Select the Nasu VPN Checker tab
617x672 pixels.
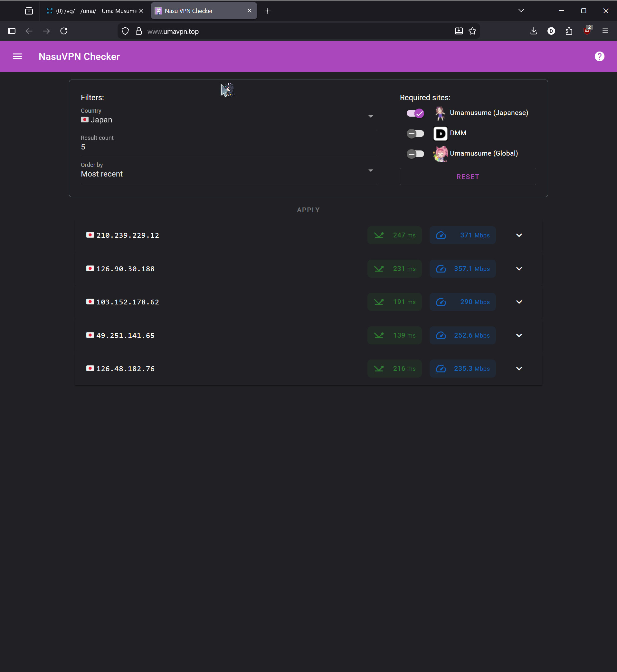[x=204, y=11]
